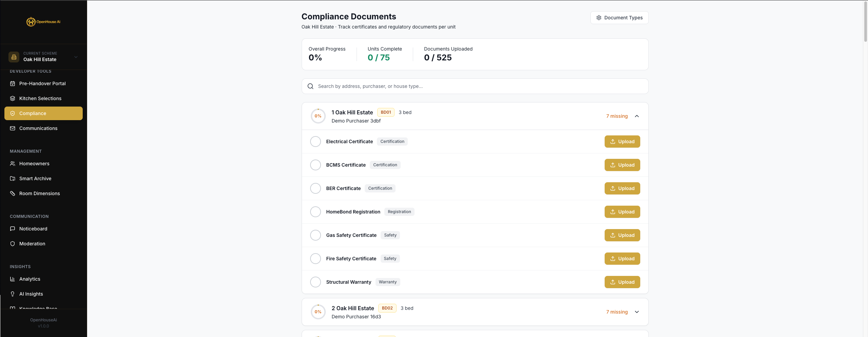Open the Homeowners management section

coord(34,163)
